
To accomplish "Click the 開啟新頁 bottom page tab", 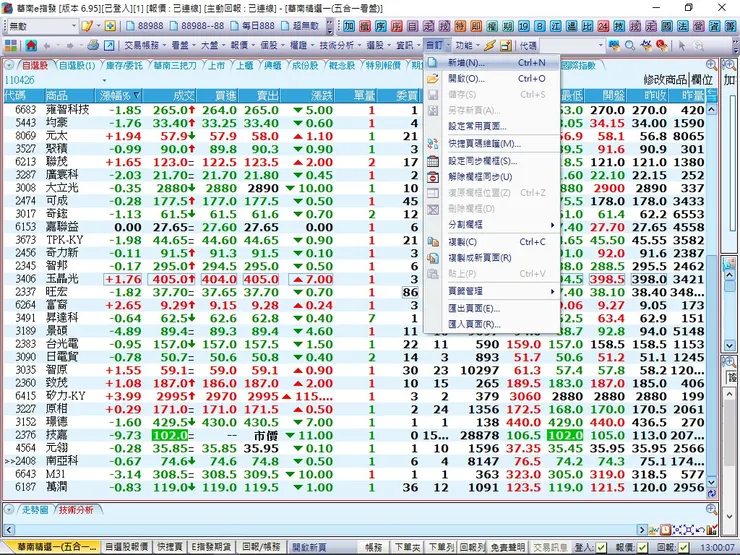I will pyautogui.click(x=310, y=547).
